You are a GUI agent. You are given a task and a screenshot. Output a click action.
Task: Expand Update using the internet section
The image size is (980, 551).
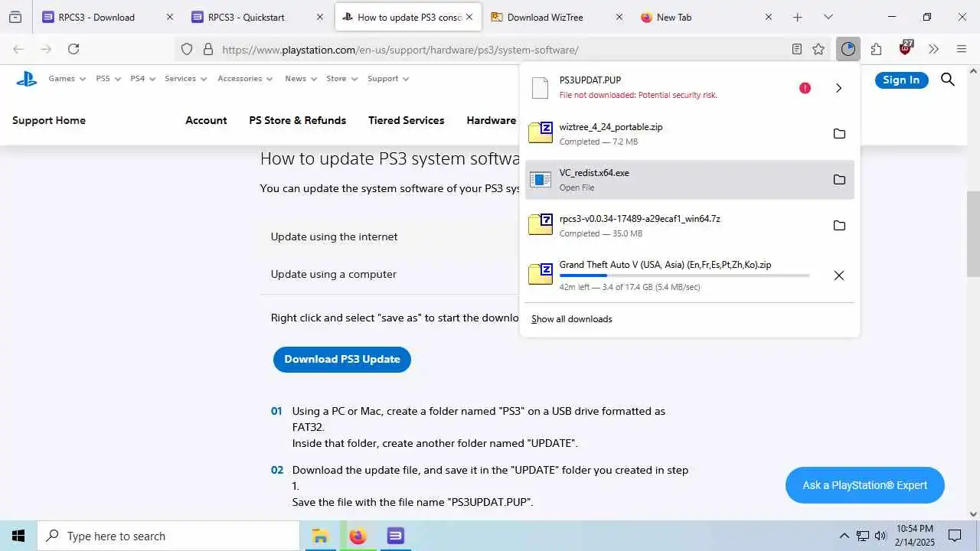tap(334, 236)
